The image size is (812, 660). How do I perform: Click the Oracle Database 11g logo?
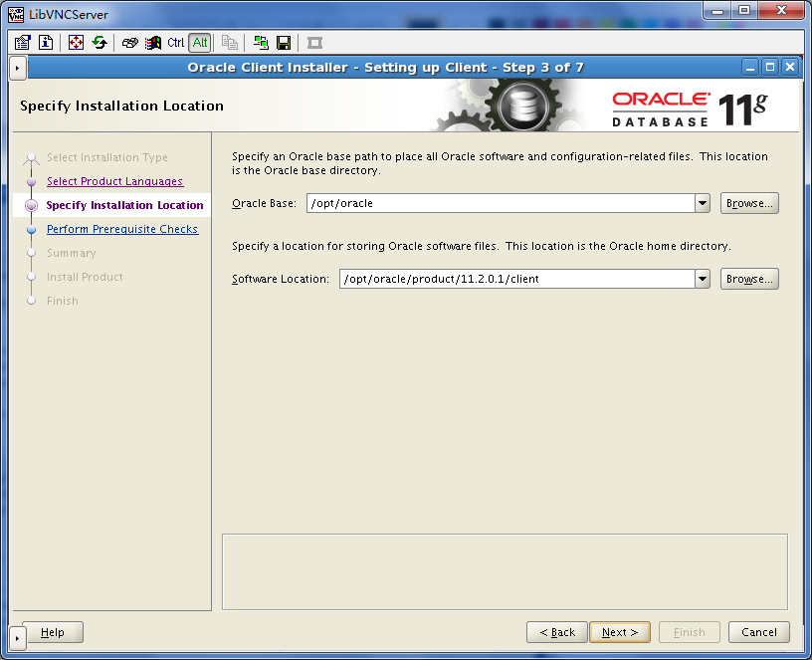coord(690,110)
